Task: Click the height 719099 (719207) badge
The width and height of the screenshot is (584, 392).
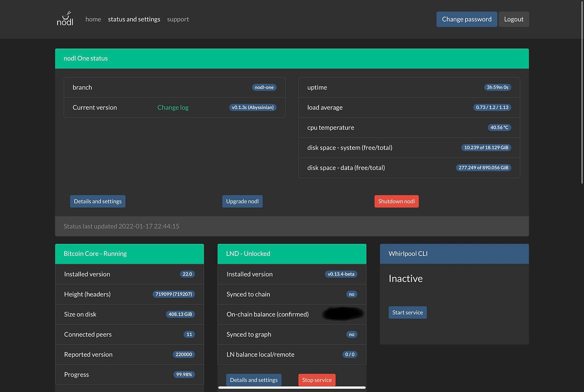Action: (x=174, y=294)
